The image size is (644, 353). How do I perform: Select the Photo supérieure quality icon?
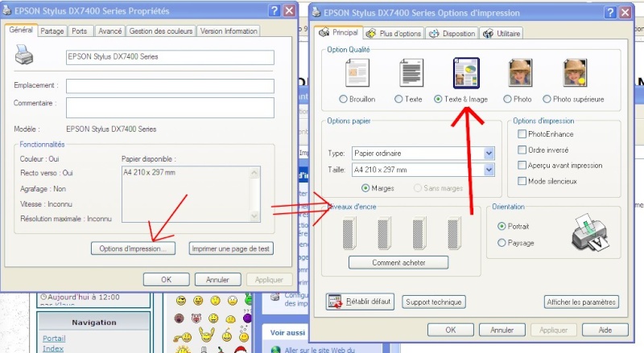pos(575,73)
